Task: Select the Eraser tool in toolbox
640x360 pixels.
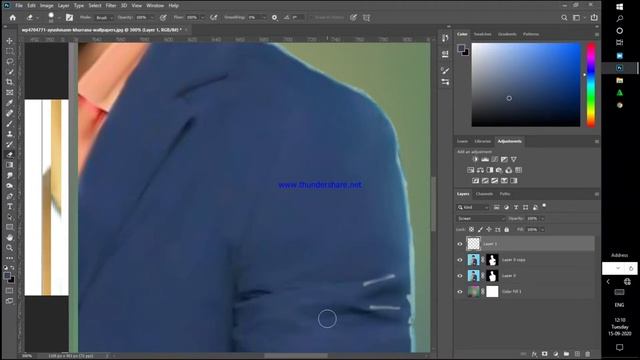Action: pyautogui.click(x=9, y=155)
